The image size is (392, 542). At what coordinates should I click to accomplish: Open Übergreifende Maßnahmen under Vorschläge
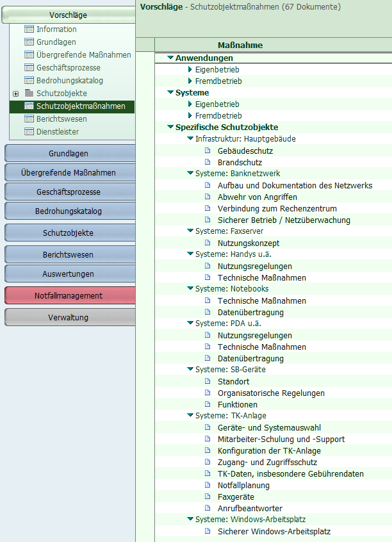tap(84, 55)
